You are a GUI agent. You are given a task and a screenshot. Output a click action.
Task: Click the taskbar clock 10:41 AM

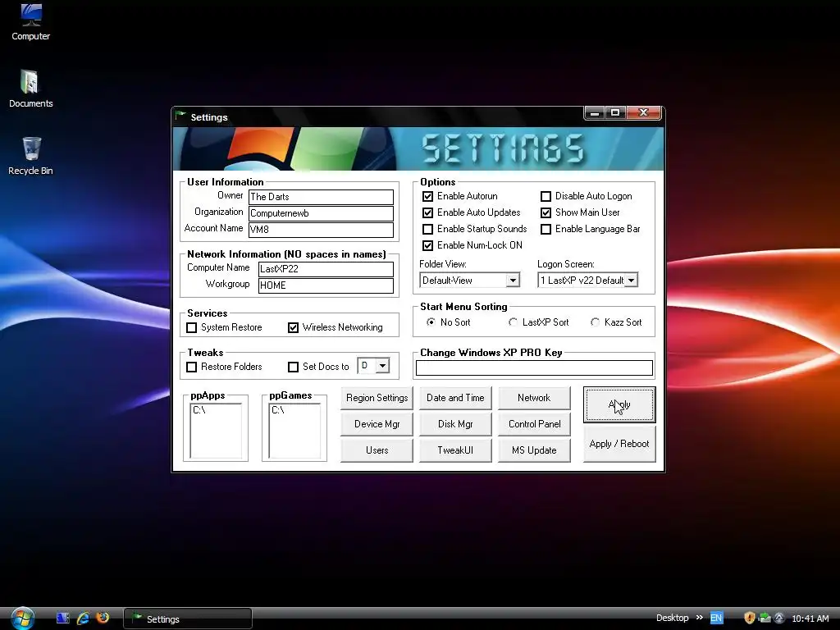coord(810,619)
